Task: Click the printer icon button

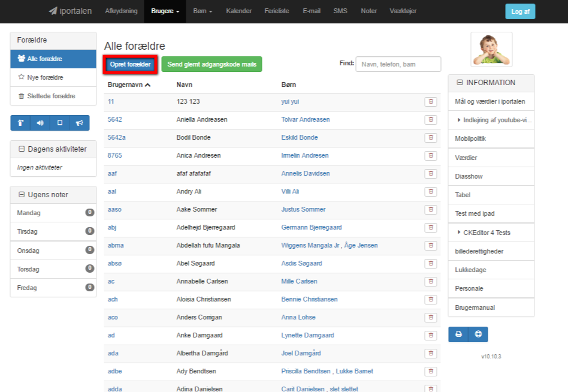Action: [x=458, y=334]
